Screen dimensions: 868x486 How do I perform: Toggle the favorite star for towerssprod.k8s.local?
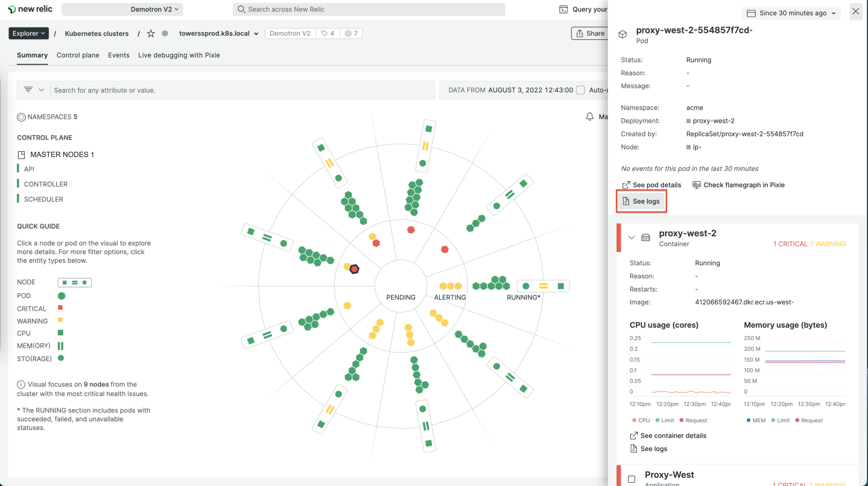[151, 33]
